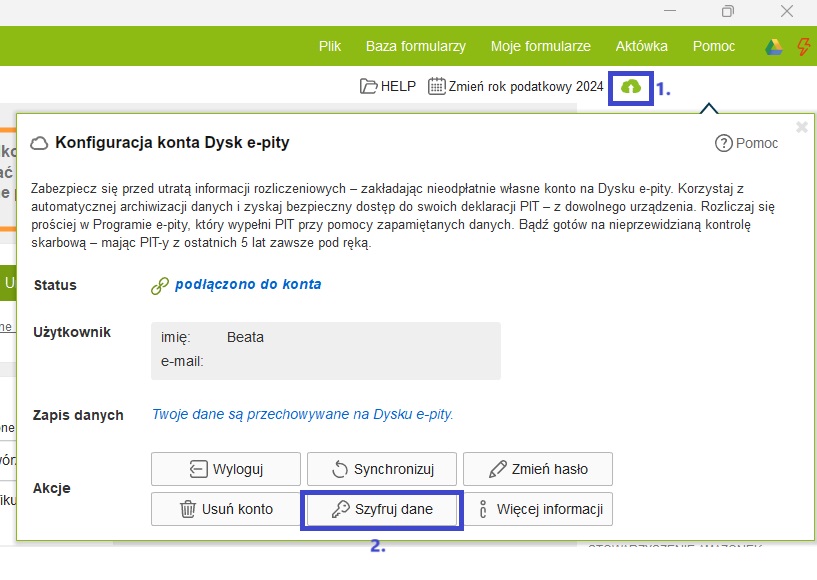Click the orange lightning bolt icon
The height and width of the screenshot is (580, 817).
[803, 47]
